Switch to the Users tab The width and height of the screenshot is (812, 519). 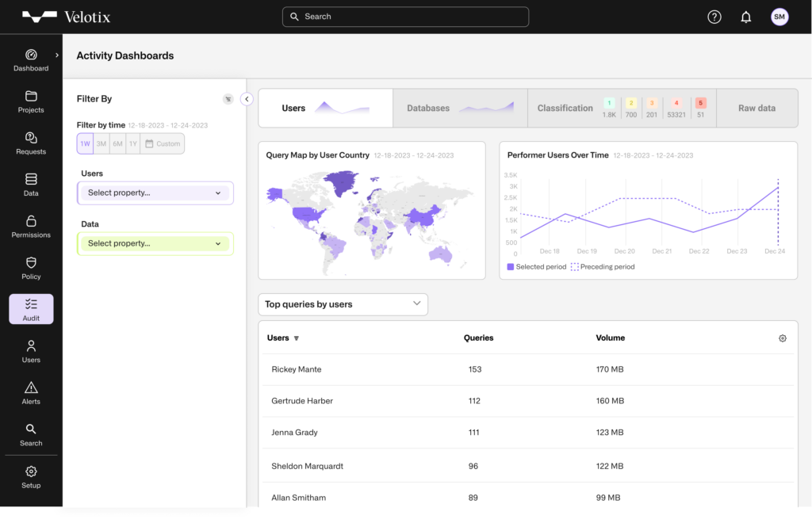[x=325, y=108]
